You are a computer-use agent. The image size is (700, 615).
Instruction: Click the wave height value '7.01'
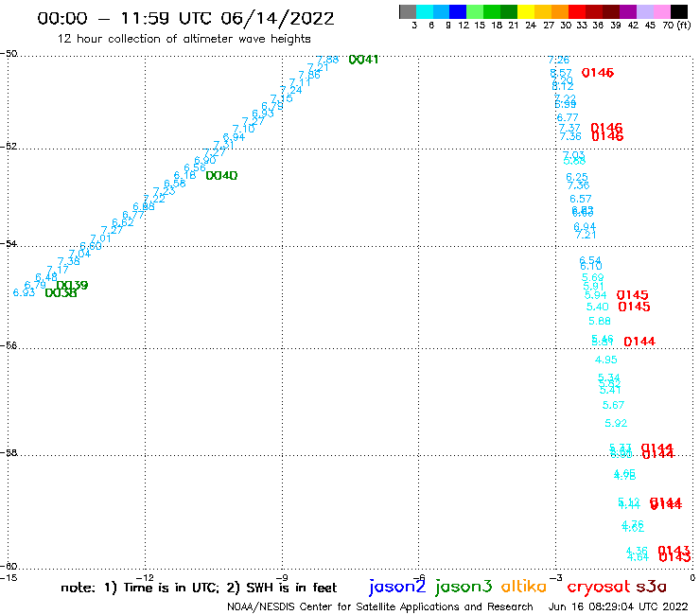coord(101,238)
